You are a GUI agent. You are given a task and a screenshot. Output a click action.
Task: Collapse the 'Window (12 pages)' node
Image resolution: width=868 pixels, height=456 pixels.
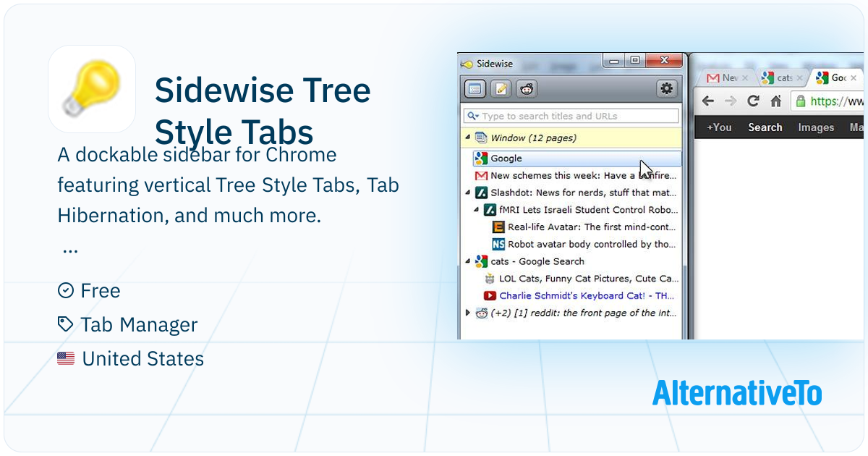pos(467,138)
